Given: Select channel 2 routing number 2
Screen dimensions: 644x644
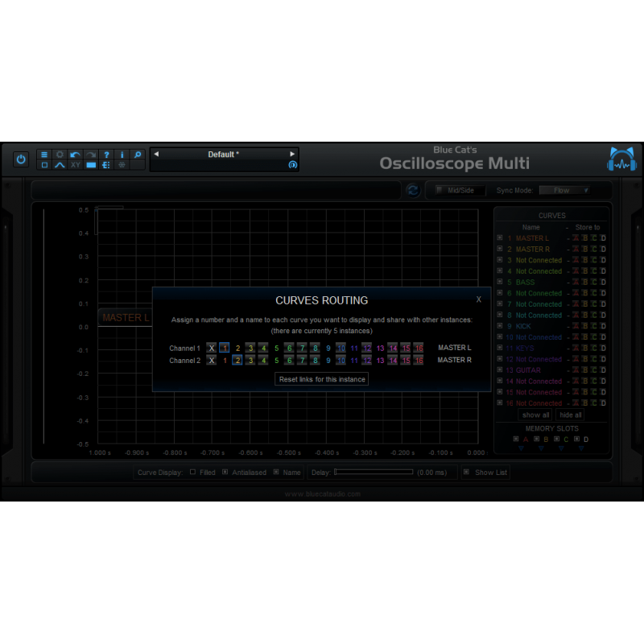Looking at the screenshot, I should click(237, 360).
